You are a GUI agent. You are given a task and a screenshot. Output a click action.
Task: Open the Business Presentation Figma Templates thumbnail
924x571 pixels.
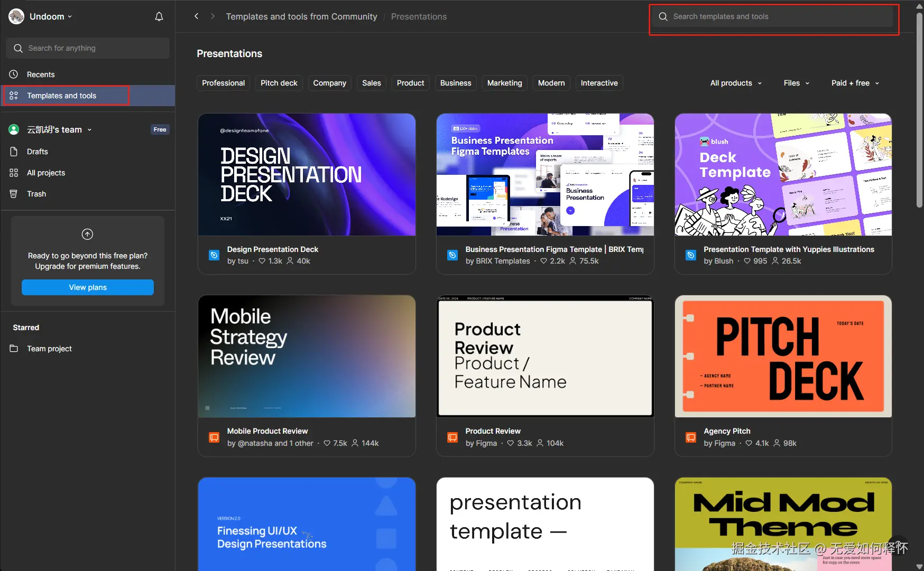point(545,175)
